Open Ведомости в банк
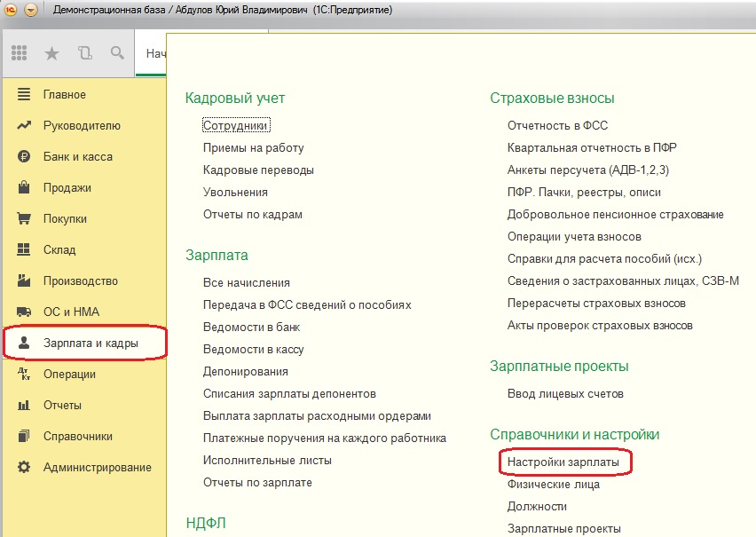Viewport: 756px width, 537px height. point(251,328)
